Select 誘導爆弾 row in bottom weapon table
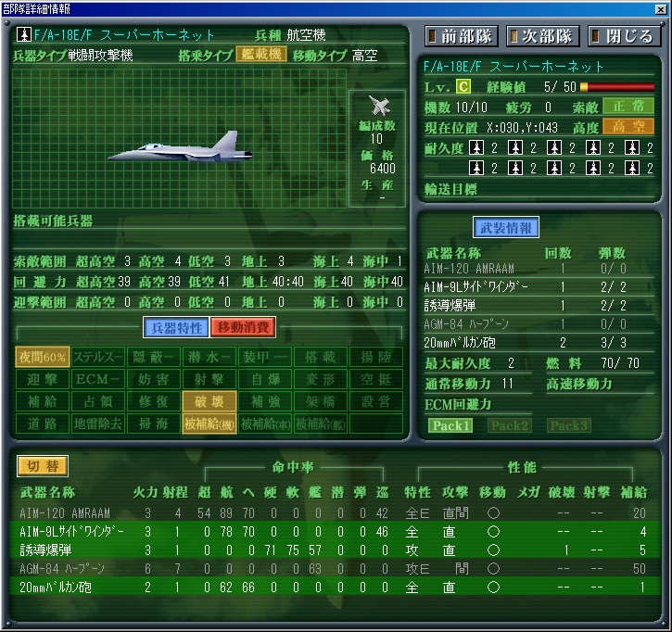Image resolution: width=672 pixels, height=632 pixels. [335, 550]
